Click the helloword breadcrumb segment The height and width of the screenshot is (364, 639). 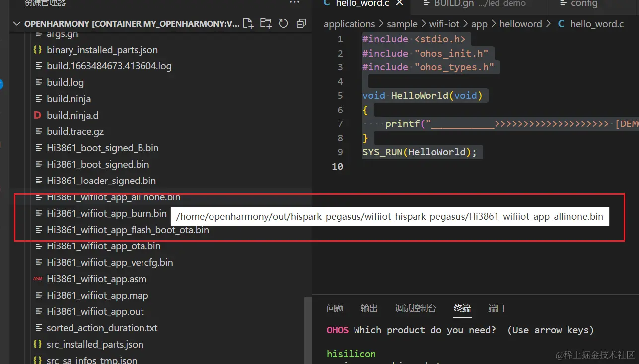(x=520, y=24)
